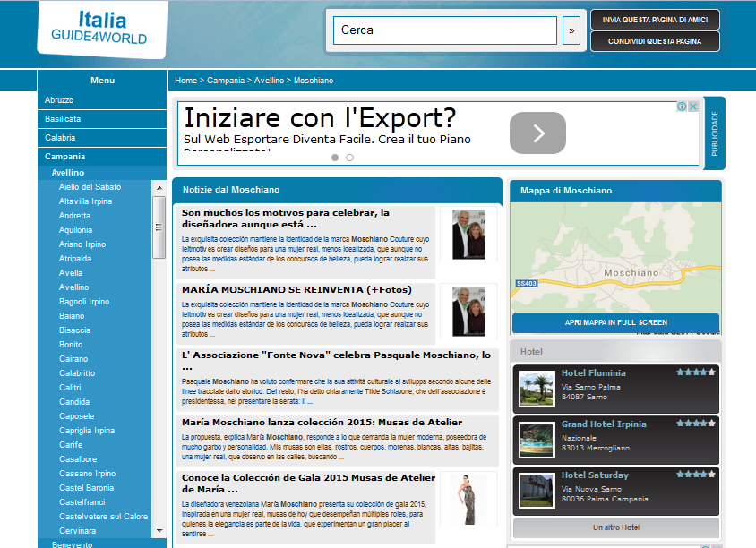Image resolution: width=756 pixels, height=548 pixels.
Task: Select Cairano in the town list
Action: (x=73, y=359)
